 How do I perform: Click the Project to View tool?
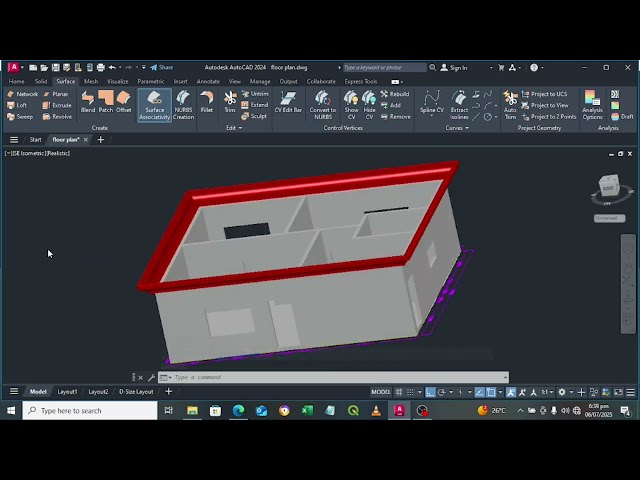[x=545, y=105]
